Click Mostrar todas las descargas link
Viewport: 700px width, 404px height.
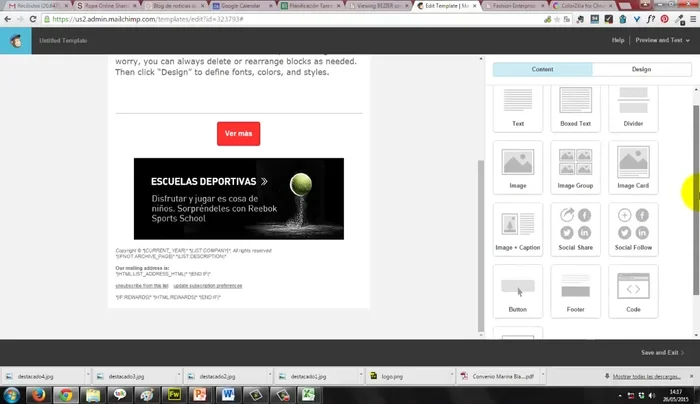[x=646, y=376]
